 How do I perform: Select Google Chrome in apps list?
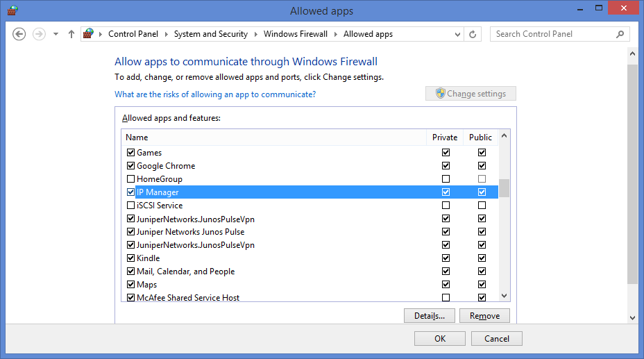[x=166, y=166]
